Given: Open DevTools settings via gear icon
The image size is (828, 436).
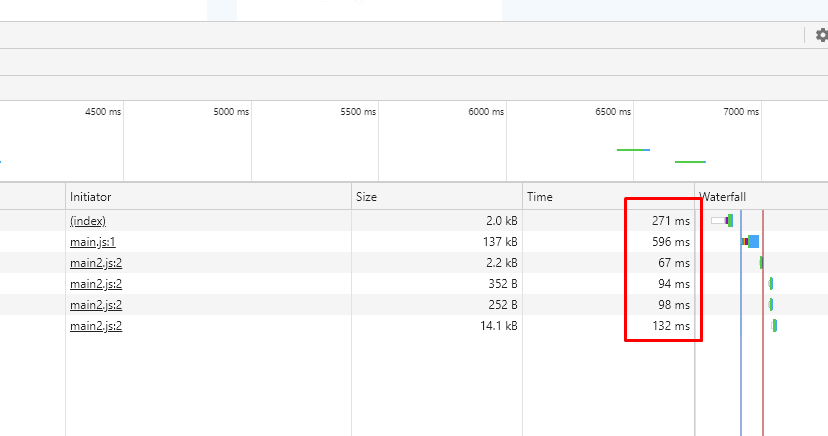Looking at the screenshot, I should click(821, 35).
